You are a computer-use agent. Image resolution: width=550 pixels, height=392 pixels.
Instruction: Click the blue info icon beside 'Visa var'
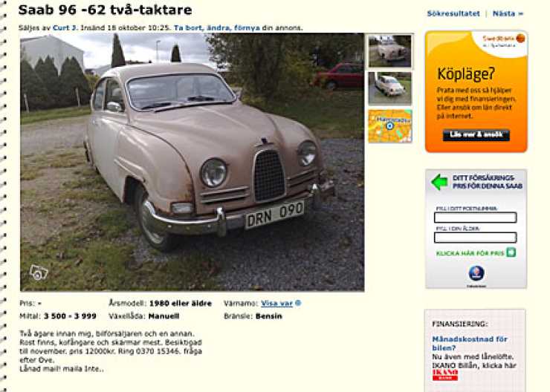click(x=298, y=303)
